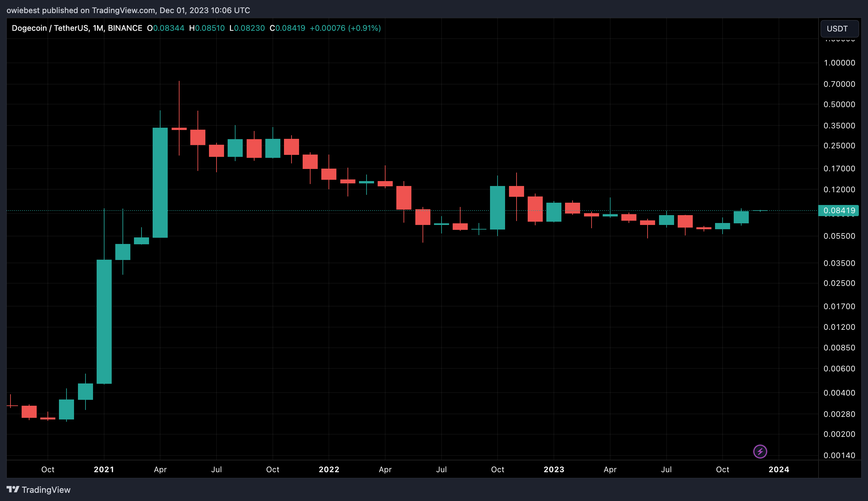Click the 0.00850 price axis label
Viewport: 868px width, 501px height.
pos(839,347)
